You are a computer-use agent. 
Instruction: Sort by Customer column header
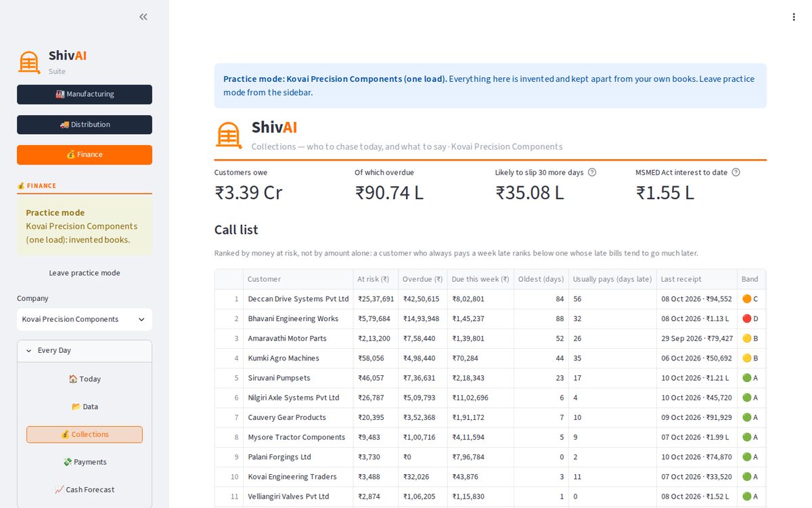click(298, 279)
